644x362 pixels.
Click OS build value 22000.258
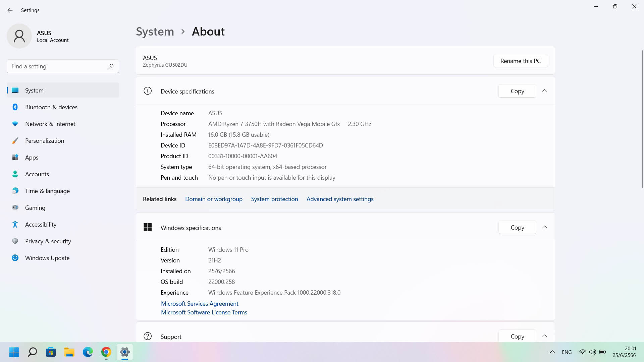(x=221, y=282)
